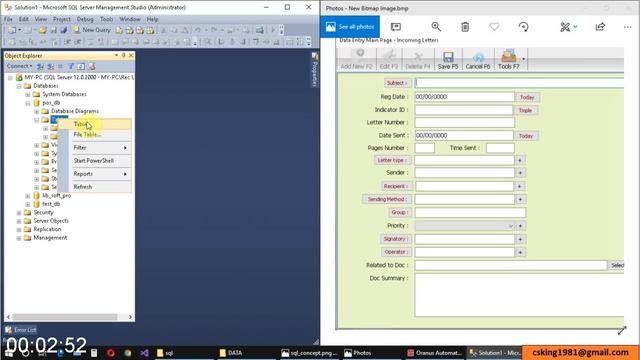Image resolution: width=640 pixels, height=360 pixels.
Task: Open the Window menu in SSMS
Action: coord(130,19)
